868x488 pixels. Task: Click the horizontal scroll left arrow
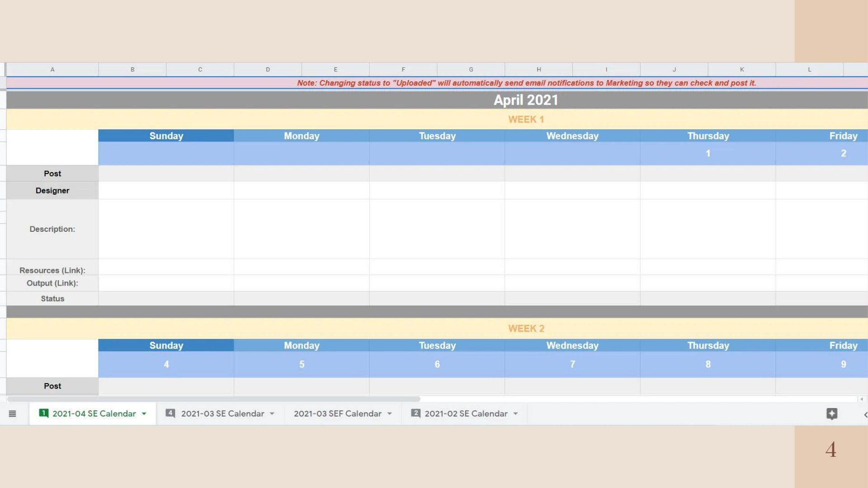pos(862,399)
